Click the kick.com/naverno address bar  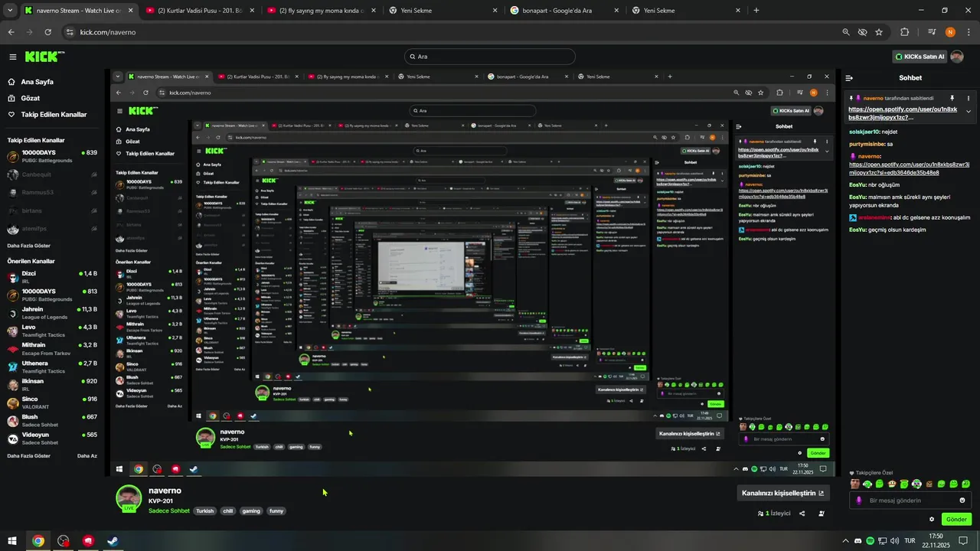[x=452, y=32]
